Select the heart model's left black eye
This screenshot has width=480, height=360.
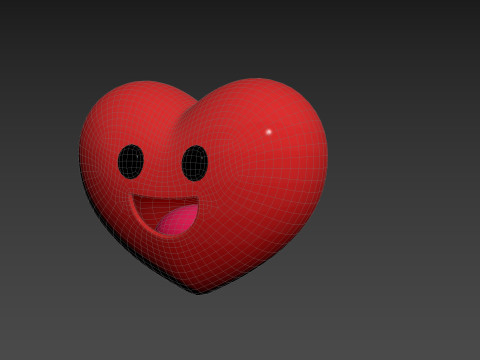131,161
